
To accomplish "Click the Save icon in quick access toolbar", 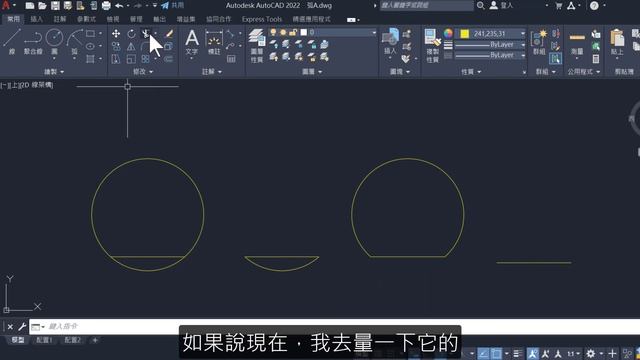I will coord(55,6).
